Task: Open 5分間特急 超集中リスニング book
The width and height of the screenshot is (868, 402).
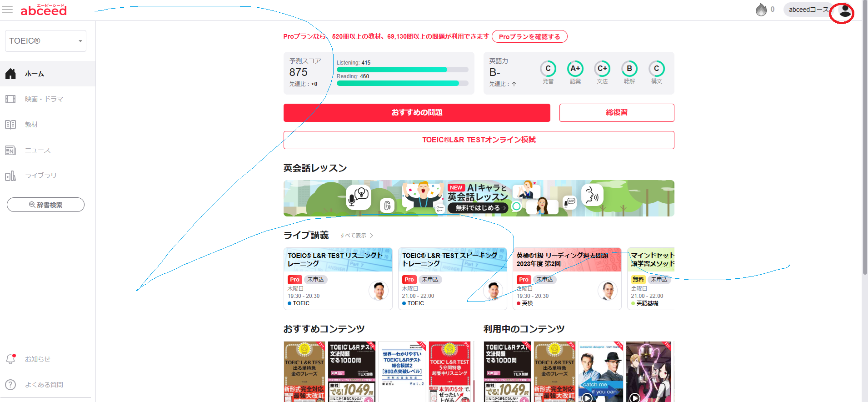Action: point(450,372)
